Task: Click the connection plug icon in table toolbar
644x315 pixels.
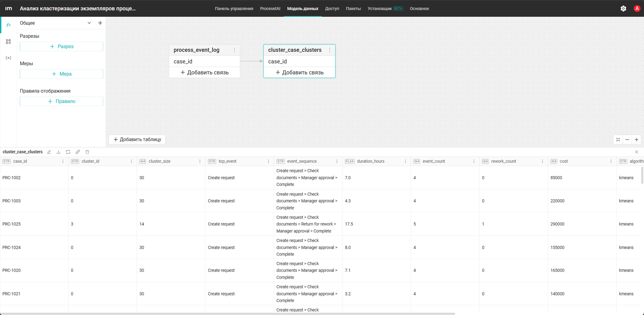Action: 78,152
